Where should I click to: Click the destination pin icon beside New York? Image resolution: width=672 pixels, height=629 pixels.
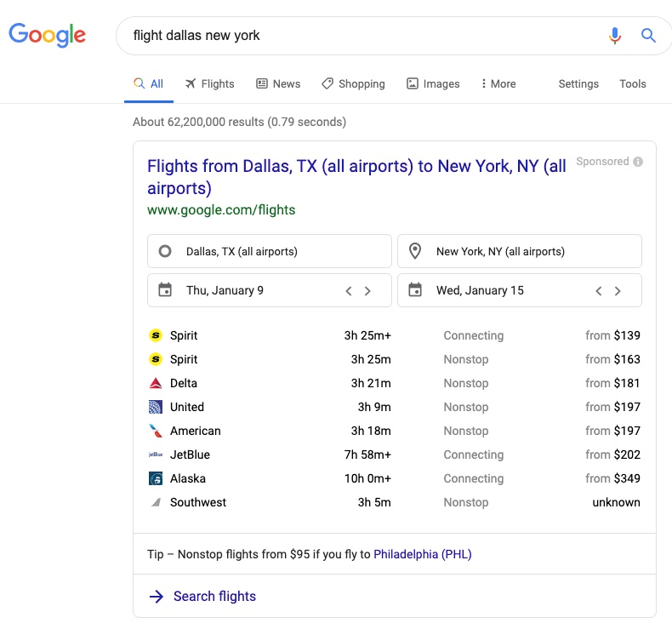415,251
